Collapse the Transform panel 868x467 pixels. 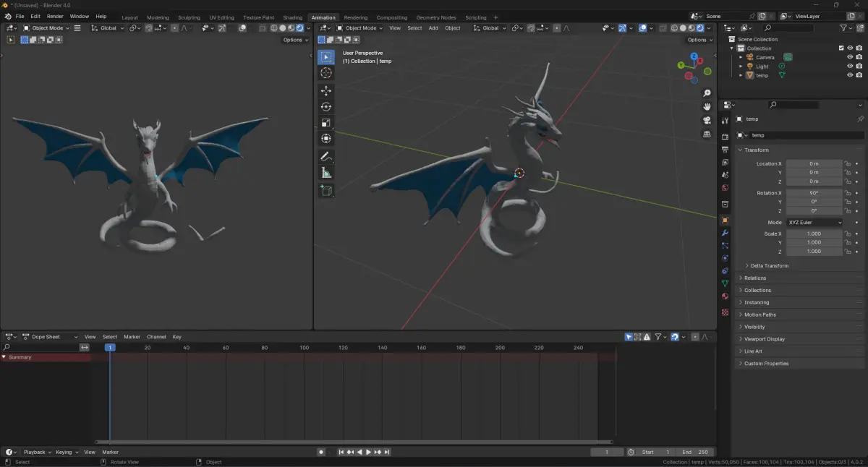[x=800, y=150]
